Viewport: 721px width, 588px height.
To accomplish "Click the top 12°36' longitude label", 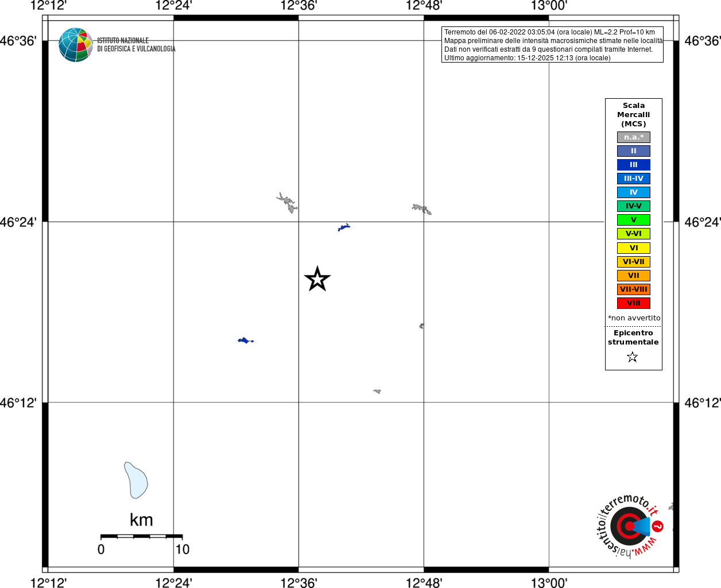I will point(299,6).
